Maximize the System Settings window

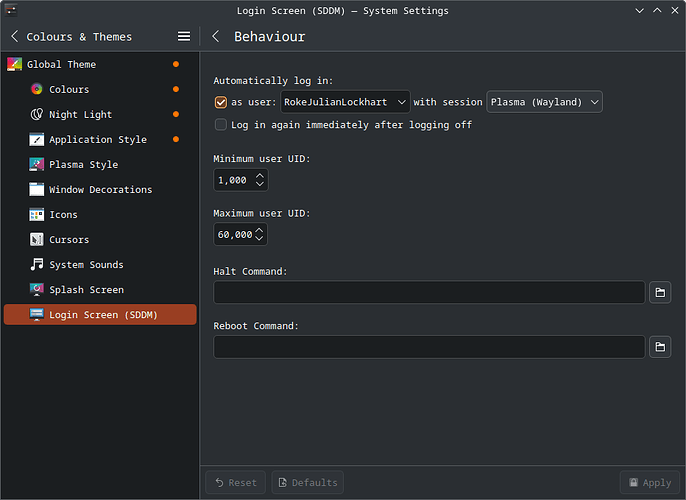click(657, 10)
